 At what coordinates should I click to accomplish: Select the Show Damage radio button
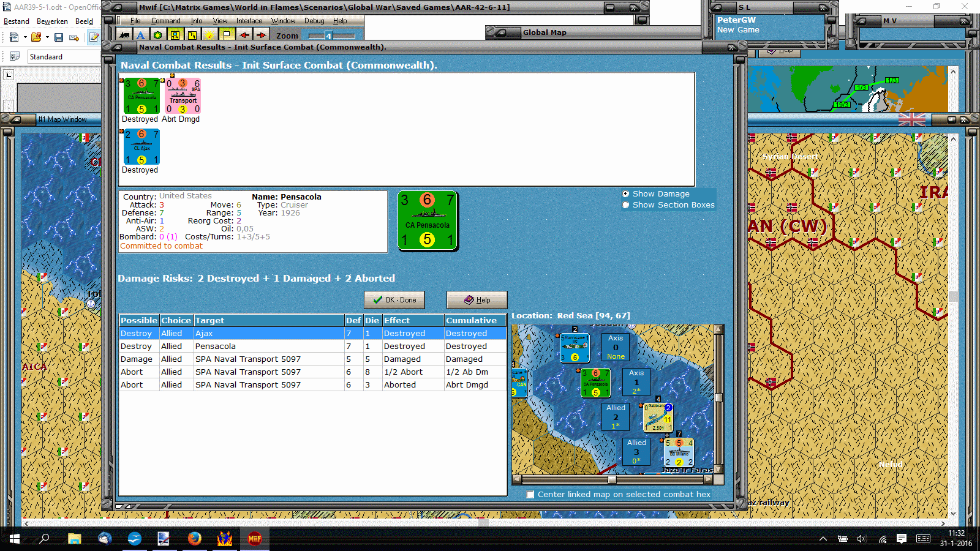[x=625, y=193]
